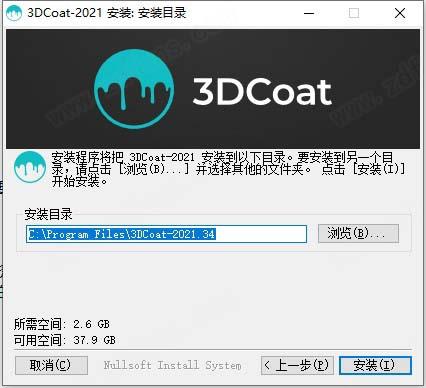
Task: Click the 所需空间: 2.6 GB text
Action: tap(62, 324)
